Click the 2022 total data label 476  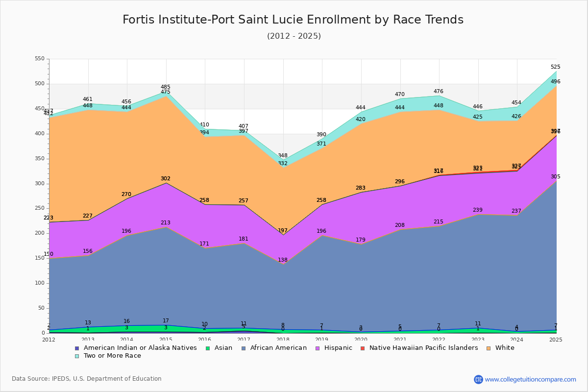[439, 91]
